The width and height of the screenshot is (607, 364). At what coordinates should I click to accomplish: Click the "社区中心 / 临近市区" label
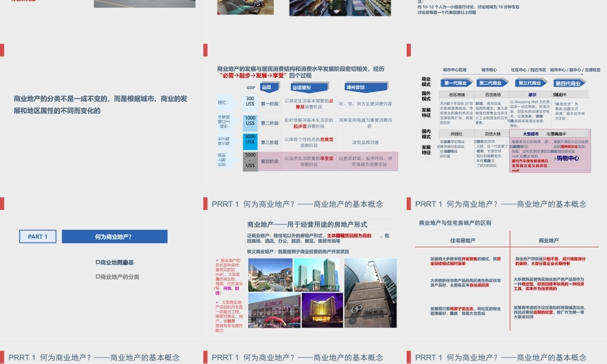(x=528, y=70)
